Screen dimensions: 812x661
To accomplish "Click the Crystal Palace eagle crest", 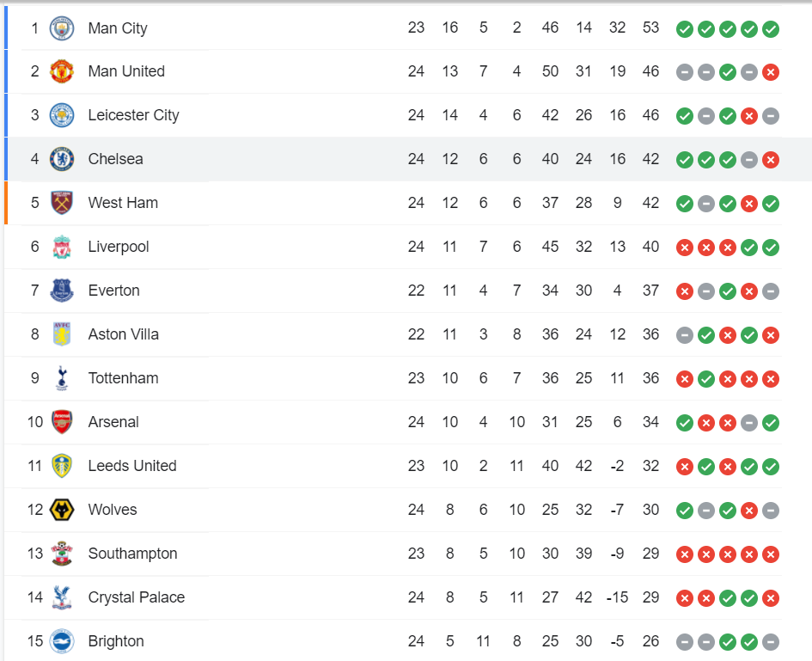I will tap(62, 597).
